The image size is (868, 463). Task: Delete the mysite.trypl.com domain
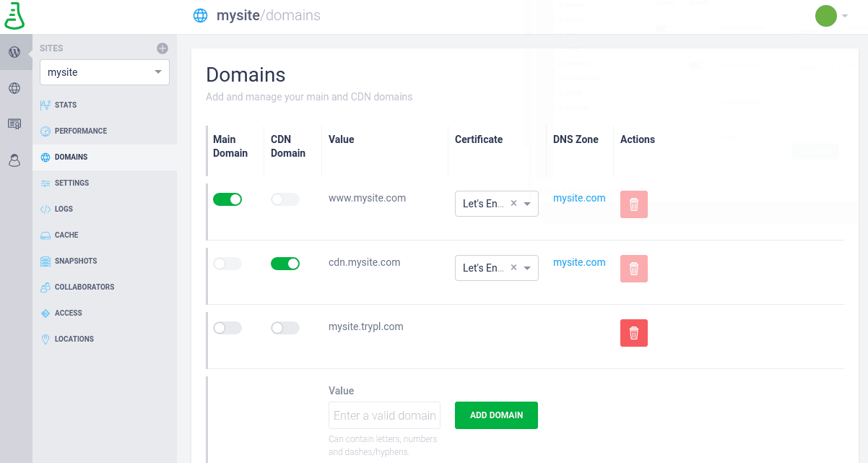633,333
